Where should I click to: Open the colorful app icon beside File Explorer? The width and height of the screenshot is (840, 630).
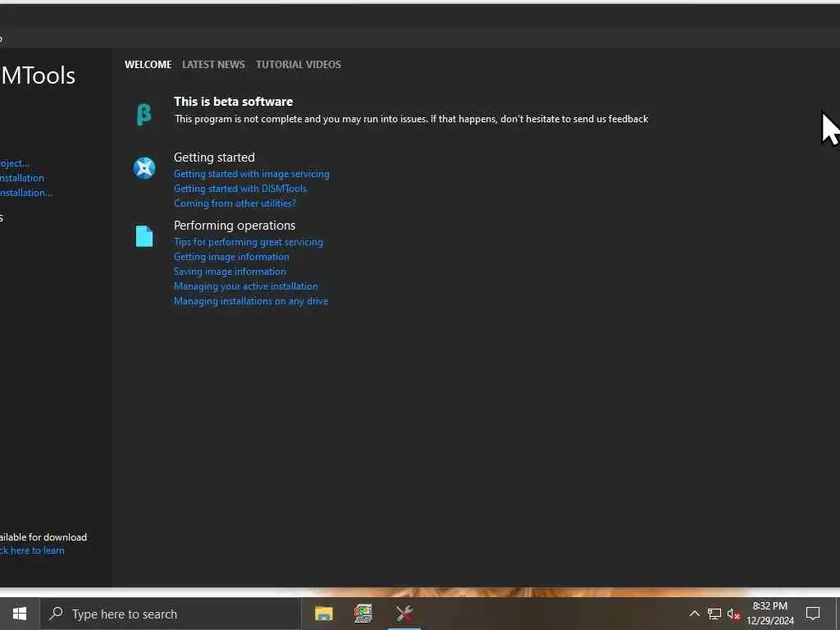pyautogui.click(x=363, y=614)
